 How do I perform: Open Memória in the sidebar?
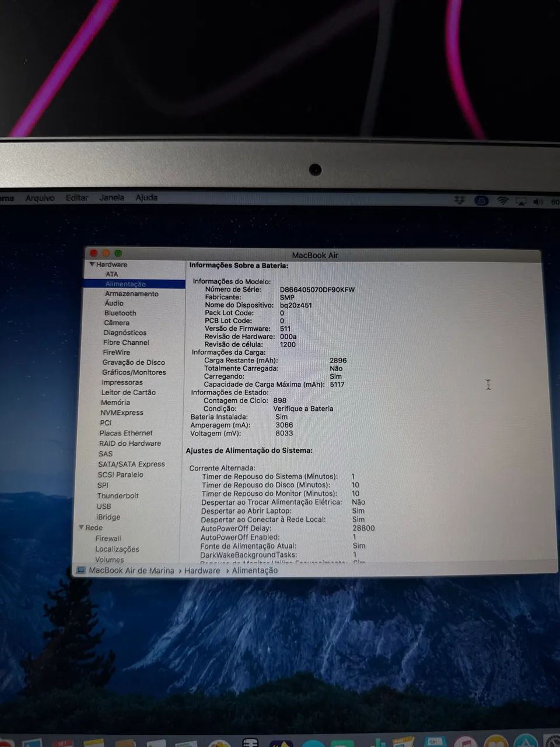point(115,402)
